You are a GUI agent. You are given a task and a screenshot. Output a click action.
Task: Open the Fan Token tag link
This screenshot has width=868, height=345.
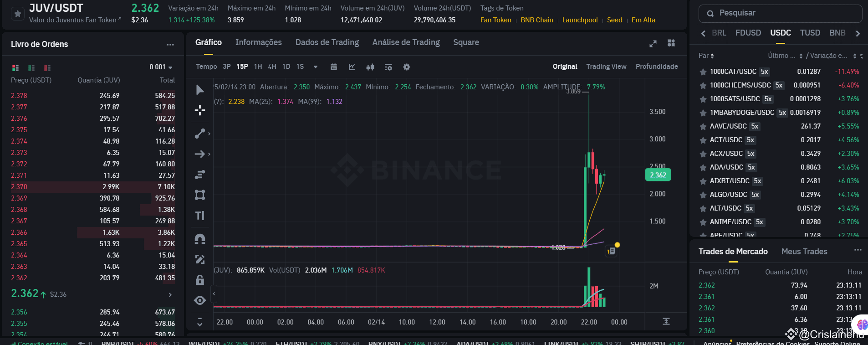tap(495, 20)
